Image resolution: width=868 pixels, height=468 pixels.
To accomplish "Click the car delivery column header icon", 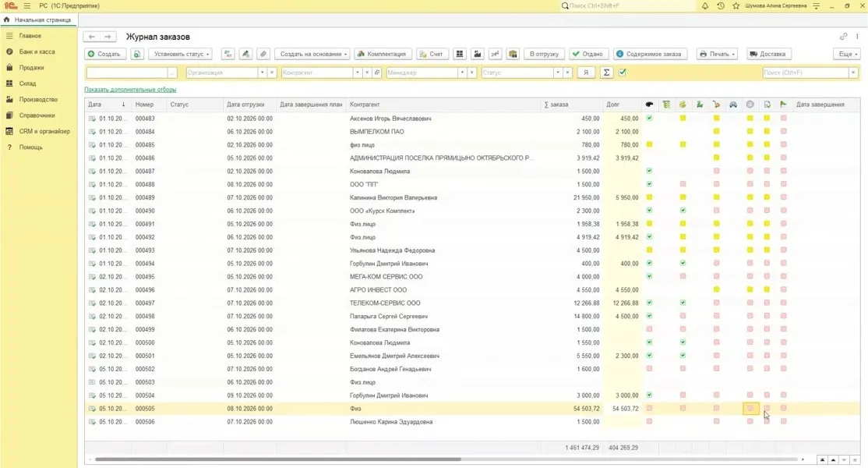I will tap(733, 104).
